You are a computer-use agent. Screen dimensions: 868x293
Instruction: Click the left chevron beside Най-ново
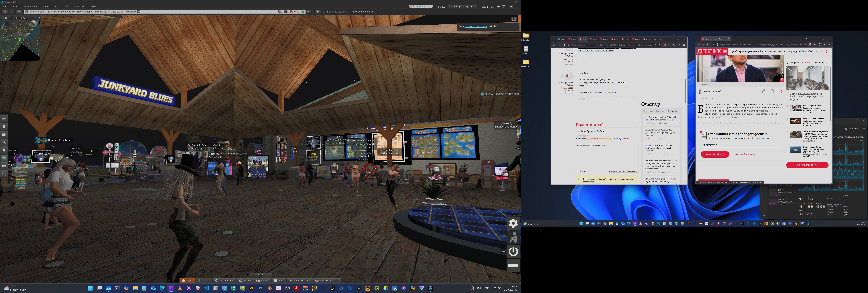(x=787, y=63)
